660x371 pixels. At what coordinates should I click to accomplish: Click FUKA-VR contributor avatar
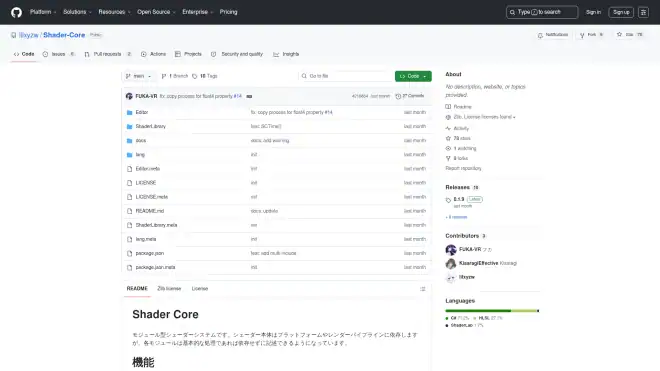(x=451, y=250)
